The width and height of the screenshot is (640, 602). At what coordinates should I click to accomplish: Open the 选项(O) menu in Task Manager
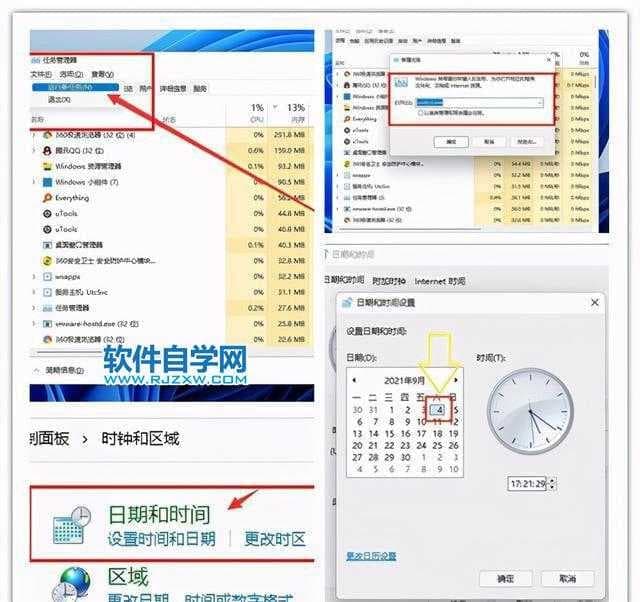click(71, 74)
